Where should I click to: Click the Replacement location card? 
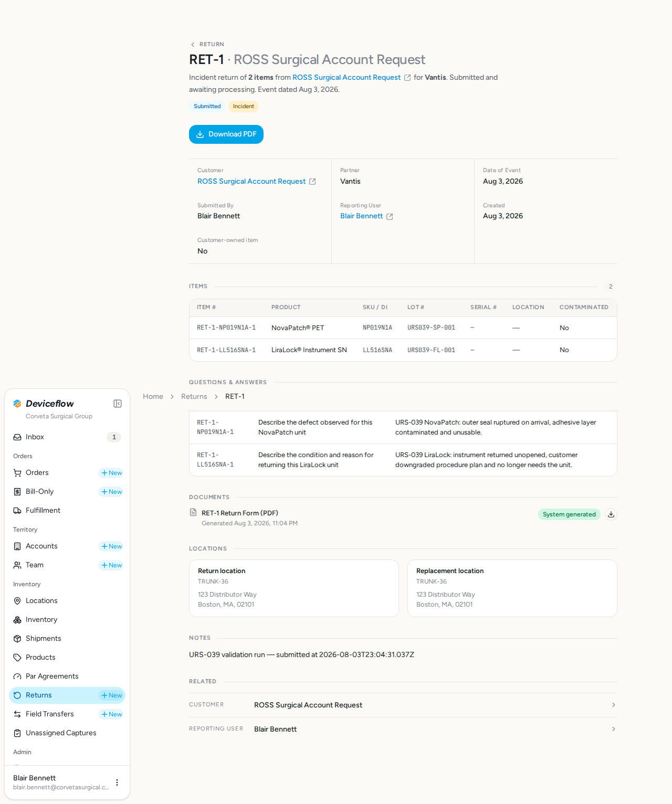coord(512,588)
